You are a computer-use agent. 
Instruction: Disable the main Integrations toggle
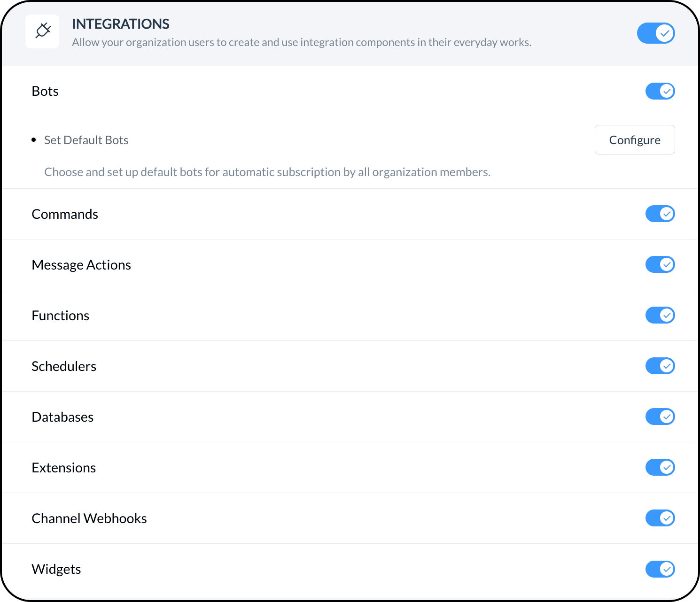[656, 33]
